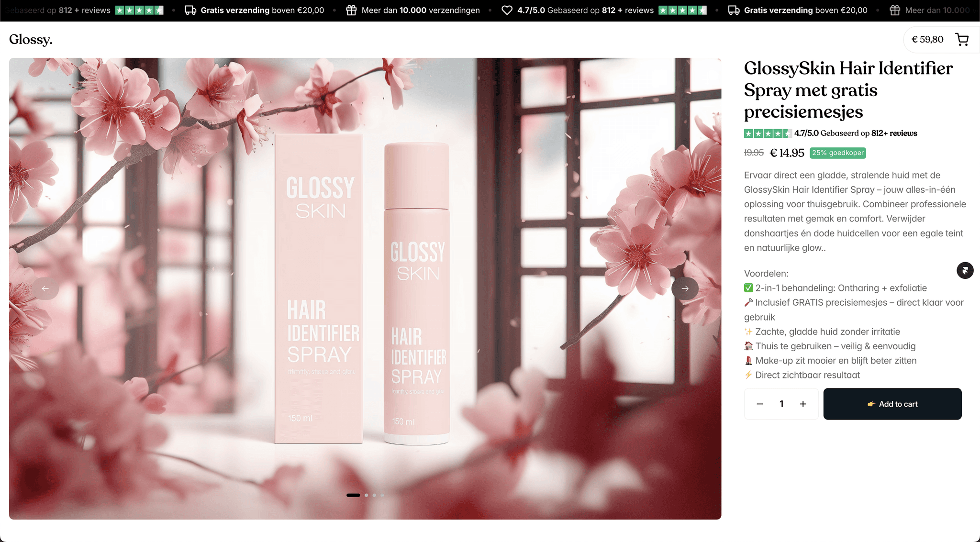
Task: Click the next image arrow
Action: 685,288
